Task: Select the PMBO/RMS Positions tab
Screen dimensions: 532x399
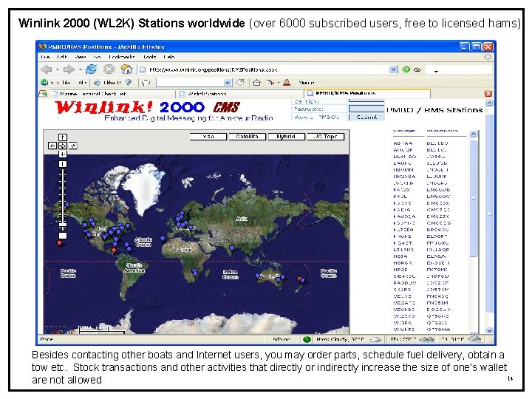Action: tap(367, 93)
